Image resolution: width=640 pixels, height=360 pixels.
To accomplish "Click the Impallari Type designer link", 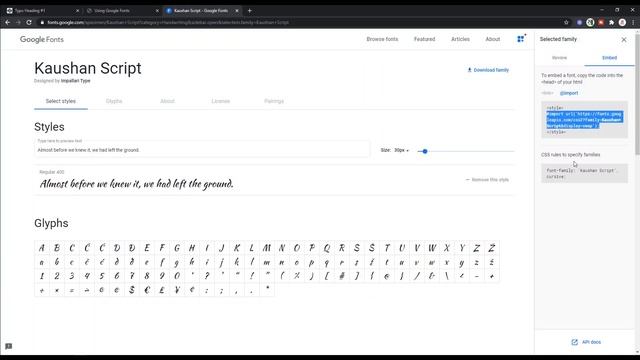I will 76,81.
